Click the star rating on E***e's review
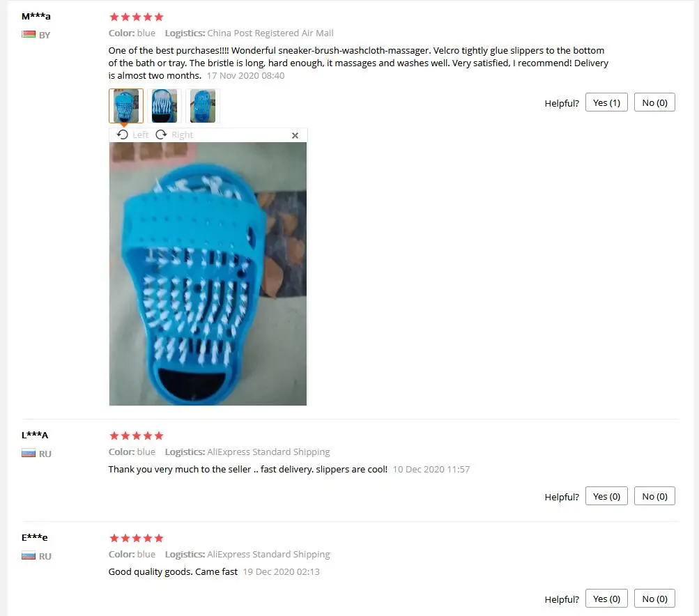 coord(137,538)
